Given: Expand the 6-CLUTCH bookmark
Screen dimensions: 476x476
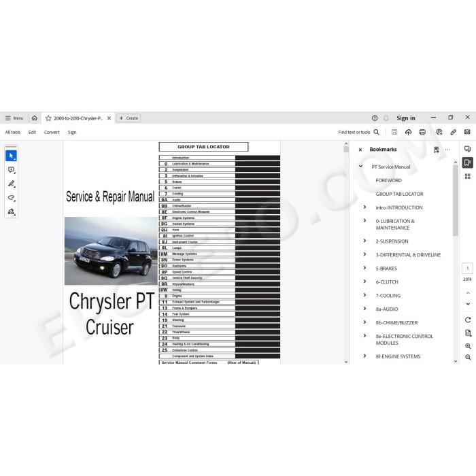Looking at the screenshot, I should (365, 282).
